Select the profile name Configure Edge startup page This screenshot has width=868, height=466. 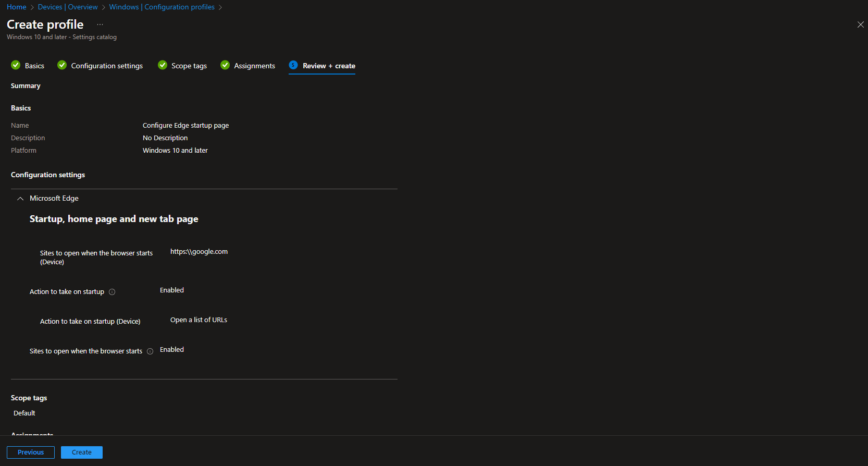point(185,126)
